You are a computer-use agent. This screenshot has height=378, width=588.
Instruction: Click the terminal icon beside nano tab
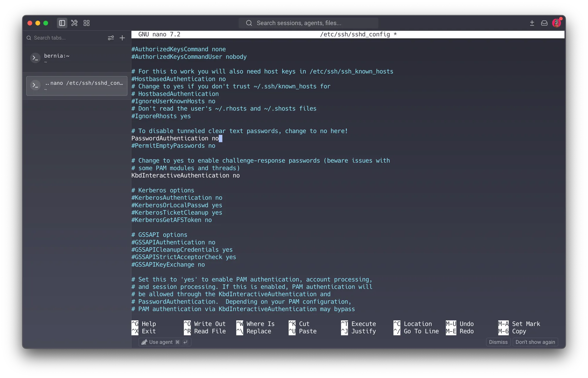coord(35,86)
